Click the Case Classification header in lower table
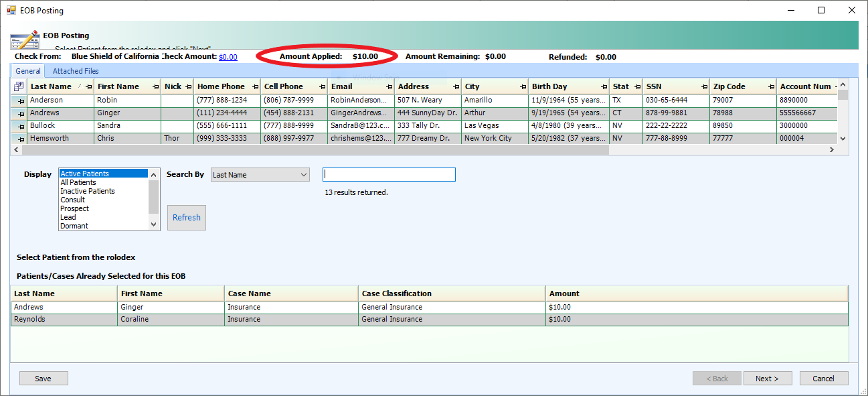The image size is (868, 396). (452, 293)
